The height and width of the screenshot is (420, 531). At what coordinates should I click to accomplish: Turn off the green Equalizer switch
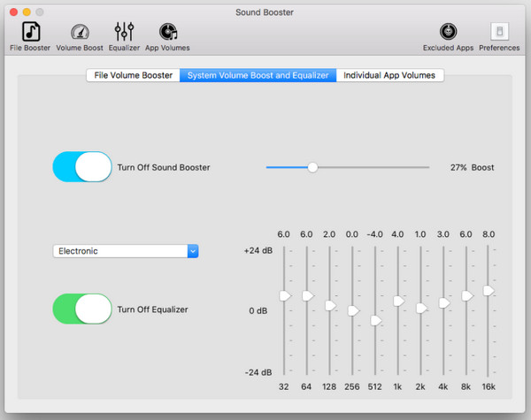point(82,309)
